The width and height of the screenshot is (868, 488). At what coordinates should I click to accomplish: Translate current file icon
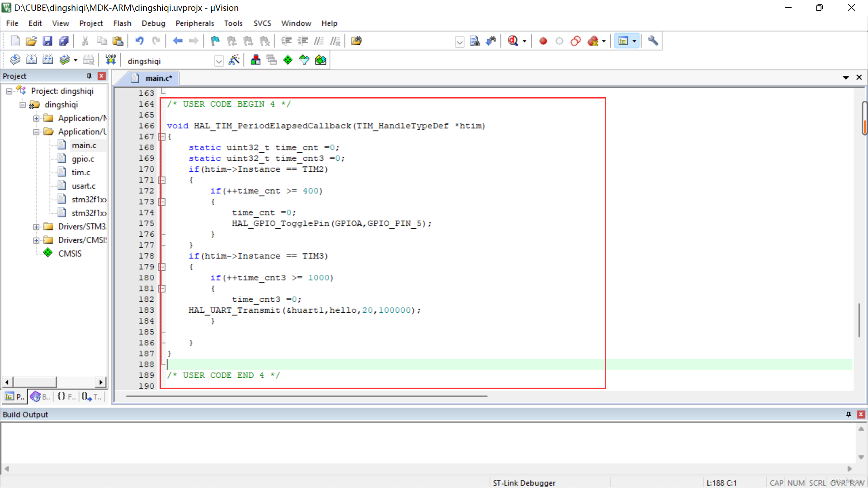(15, 60)
